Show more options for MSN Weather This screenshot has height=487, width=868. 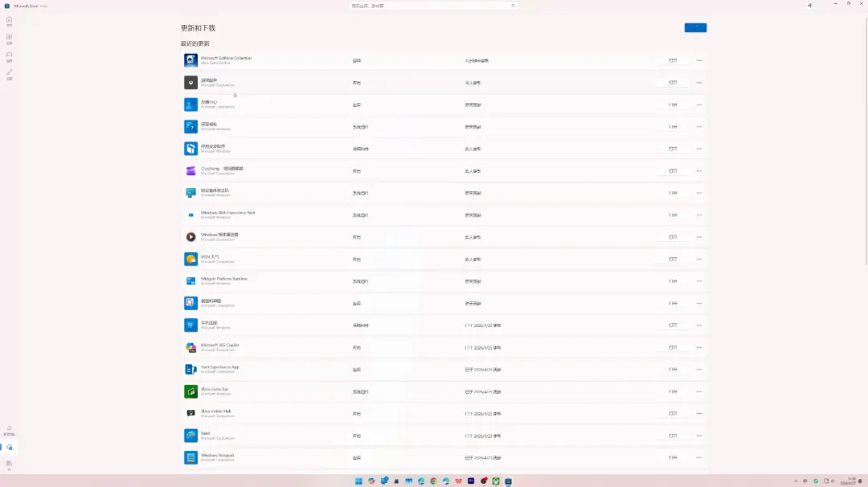point(699,259)
